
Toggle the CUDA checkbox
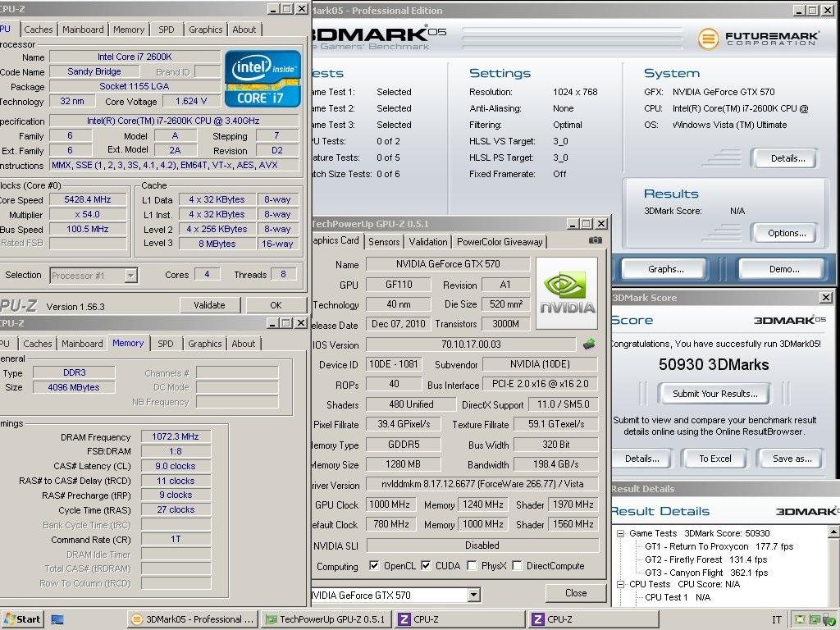[426, 565]
